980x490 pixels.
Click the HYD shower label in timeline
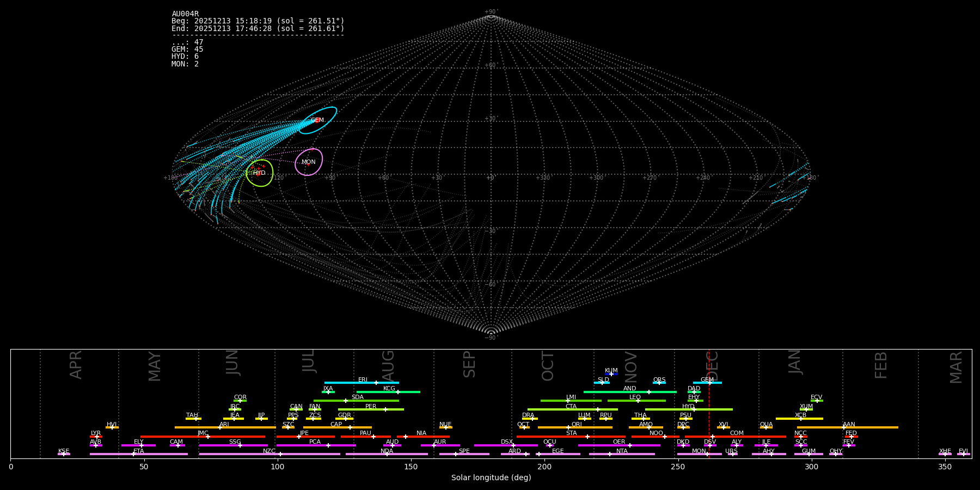point(688,407)
